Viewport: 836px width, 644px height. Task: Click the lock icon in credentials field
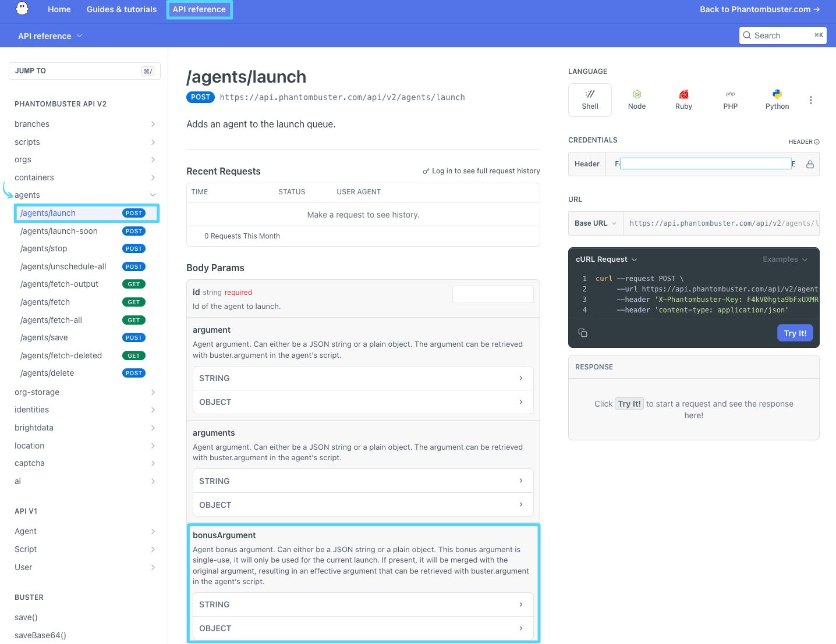[x=810, y=165]
